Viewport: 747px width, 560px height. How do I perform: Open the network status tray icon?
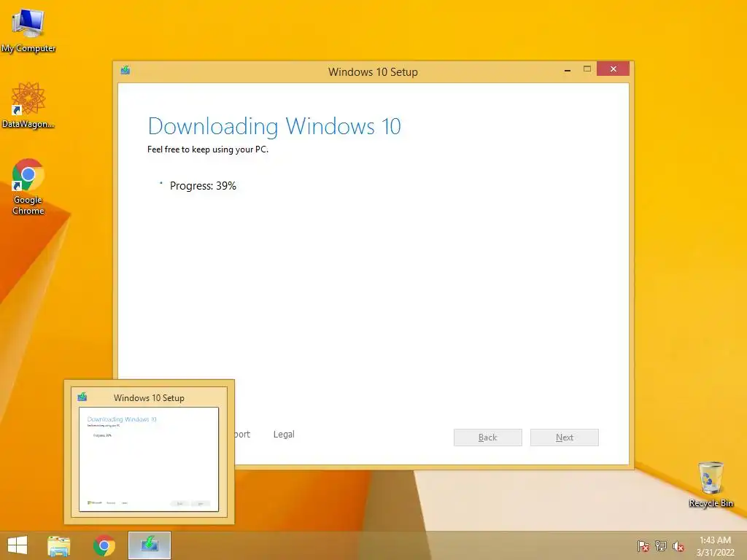click(661, 546)
